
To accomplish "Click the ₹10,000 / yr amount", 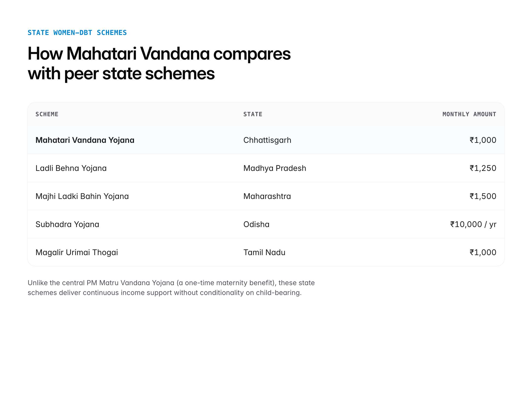I will [x=473, y=224].
